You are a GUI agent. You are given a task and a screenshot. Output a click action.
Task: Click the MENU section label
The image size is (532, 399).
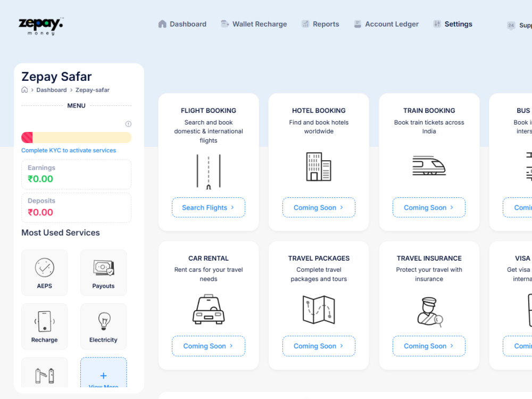76,105
